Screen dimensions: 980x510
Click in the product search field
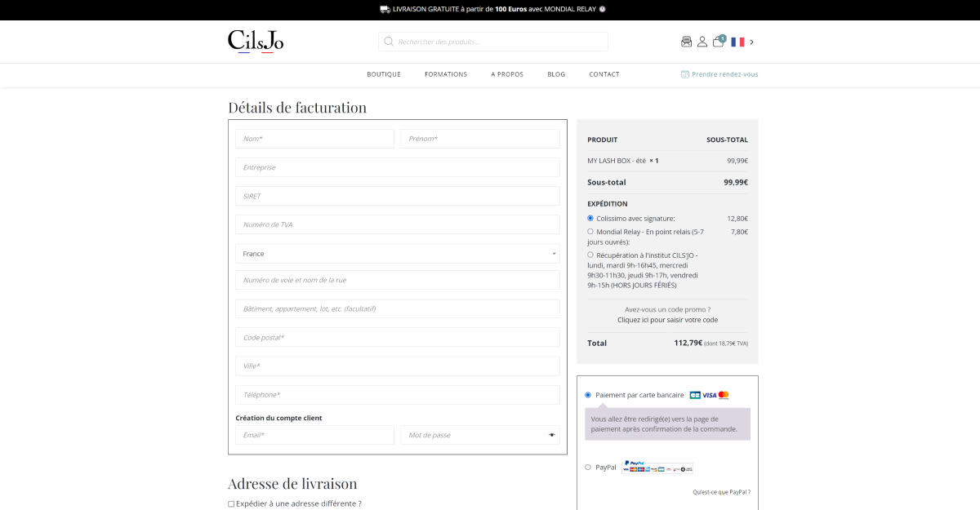coord(493,42)
